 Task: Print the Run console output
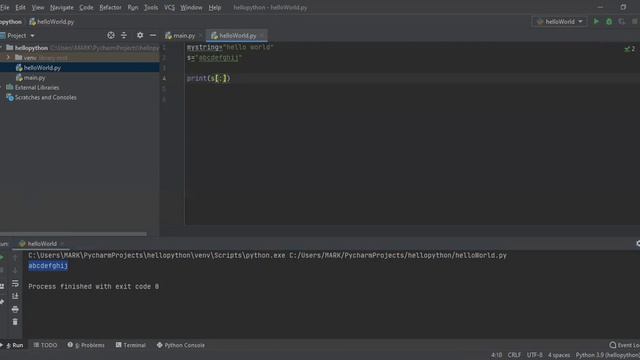15,309
